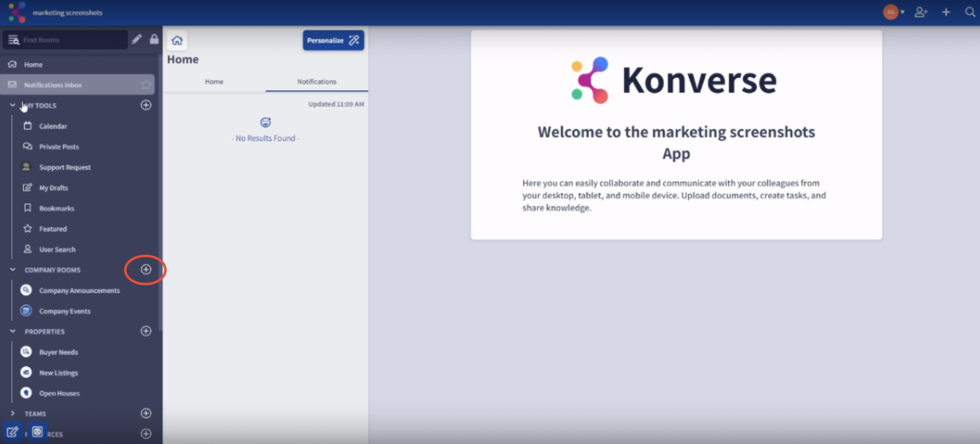Image resolution: width=980 pixels, height=444 pixels.
Task: Click the Open Houses room icon
Action: pyautogui.click(x=26, y=393)
